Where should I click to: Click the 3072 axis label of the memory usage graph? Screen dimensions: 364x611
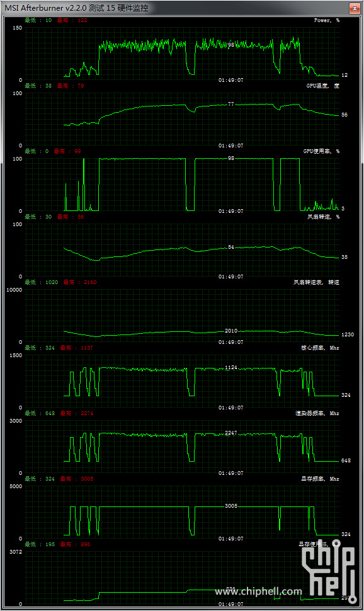click(x=16, y=551)
